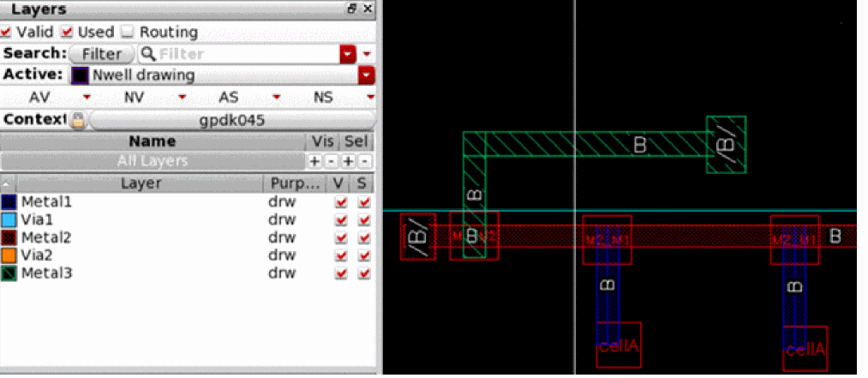Toggle visibility checkbox for Metal2
The width and height of the screenshot is (868, 378).
pyautogui.click(x=341, y=238)
